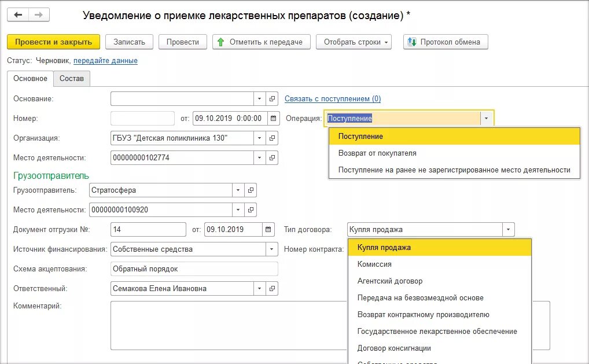Pick Комиссия from contract type list
This screenshot has height=364, width=589.
coord(374,264)
